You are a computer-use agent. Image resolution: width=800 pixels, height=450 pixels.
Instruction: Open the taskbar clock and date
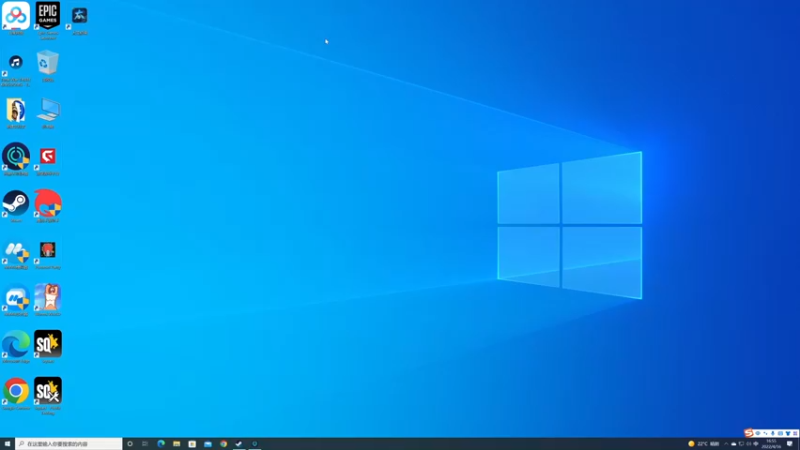tap(771, 444)
